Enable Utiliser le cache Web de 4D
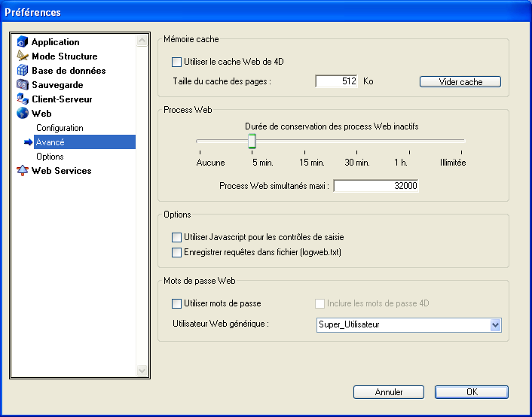 tap(177, 62)
